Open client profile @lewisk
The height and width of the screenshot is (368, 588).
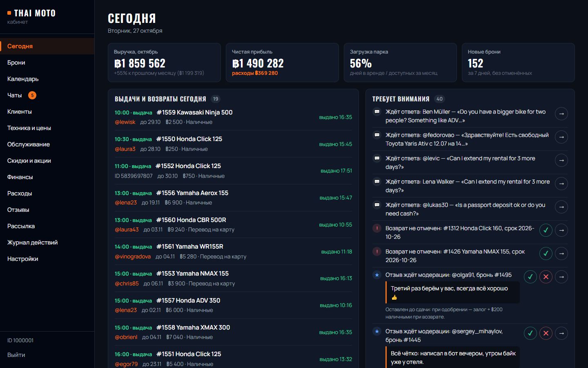coord(125,122)
